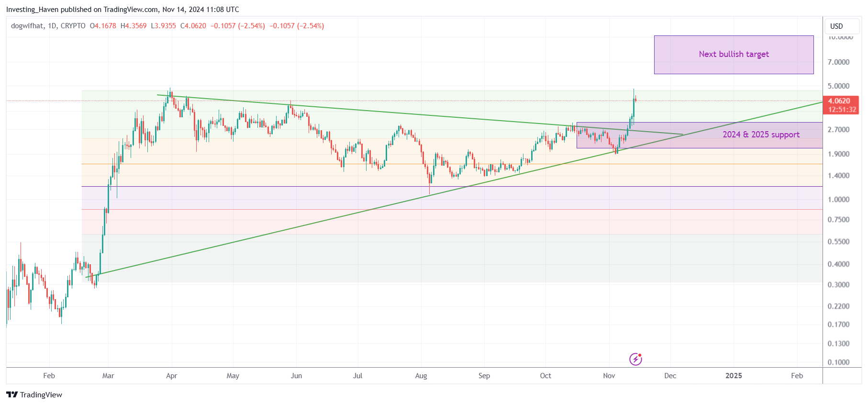868x405 pixels.
Task: Click the May label on time axis
Action: [x=233, y=376]
